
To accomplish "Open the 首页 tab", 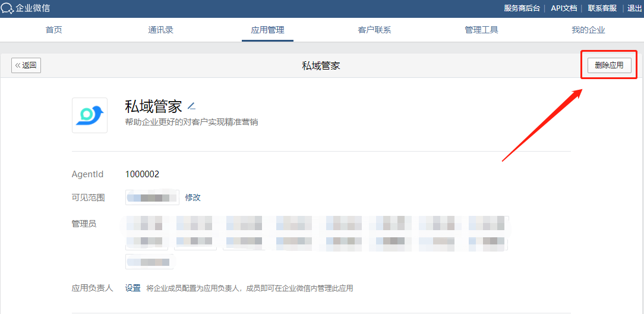I will point(54,30).
